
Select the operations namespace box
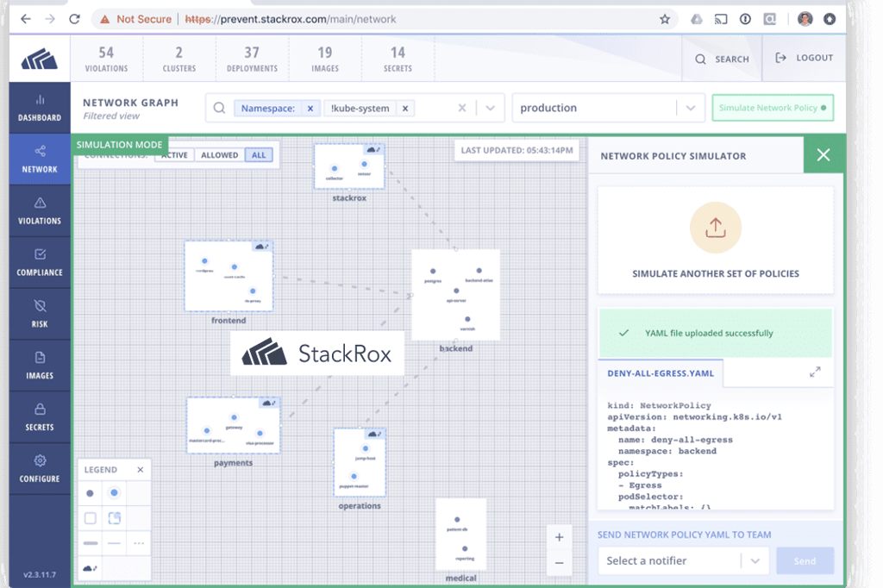(x=360, y=462)
